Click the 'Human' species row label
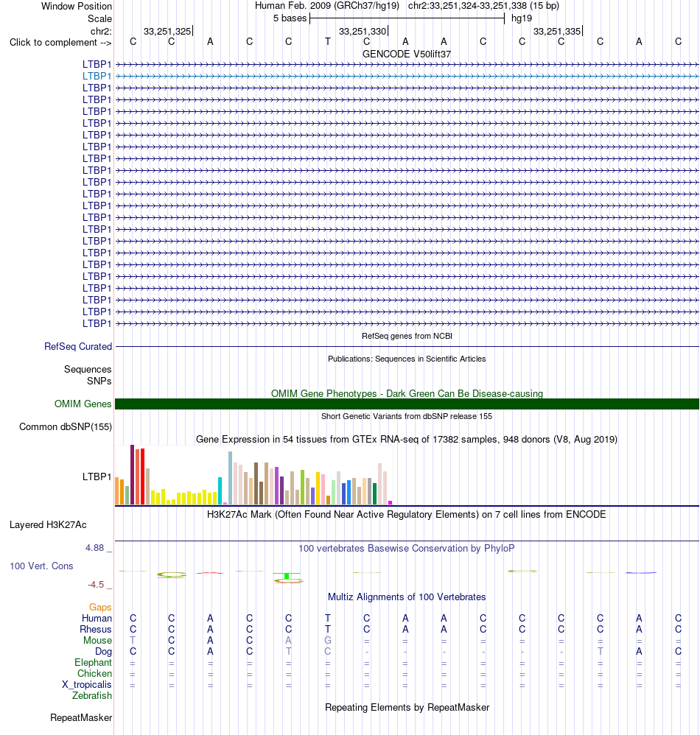This screenshot has width=700, height=735. click(97, 619)
